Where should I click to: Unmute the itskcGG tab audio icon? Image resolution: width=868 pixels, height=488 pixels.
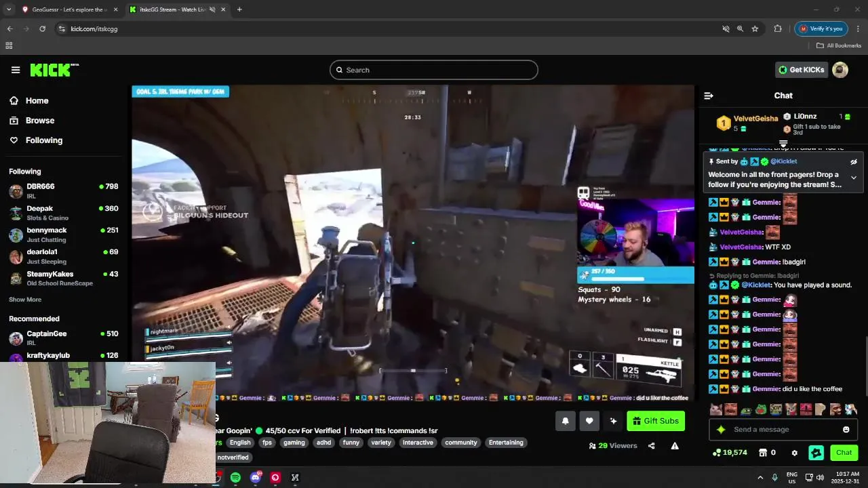pyautogui.click(x=212, y=9)
